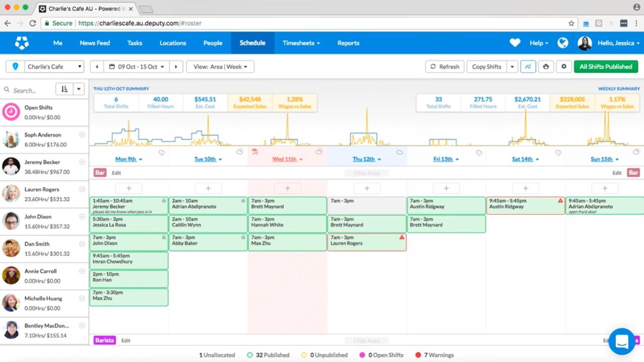Click the employee sort icon above the sidebar

pyautogui.click(x=63, y=89)
